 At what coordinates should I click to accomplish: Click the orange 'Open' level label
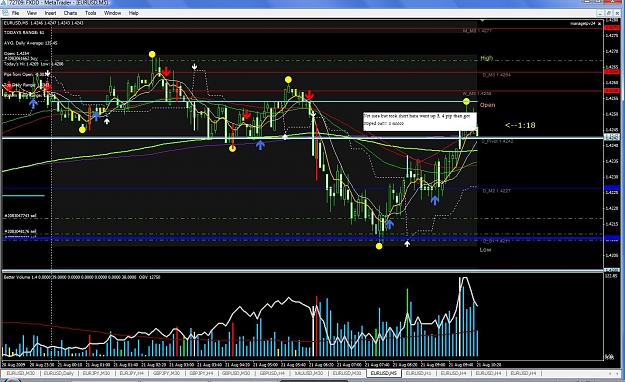[487, 105]
